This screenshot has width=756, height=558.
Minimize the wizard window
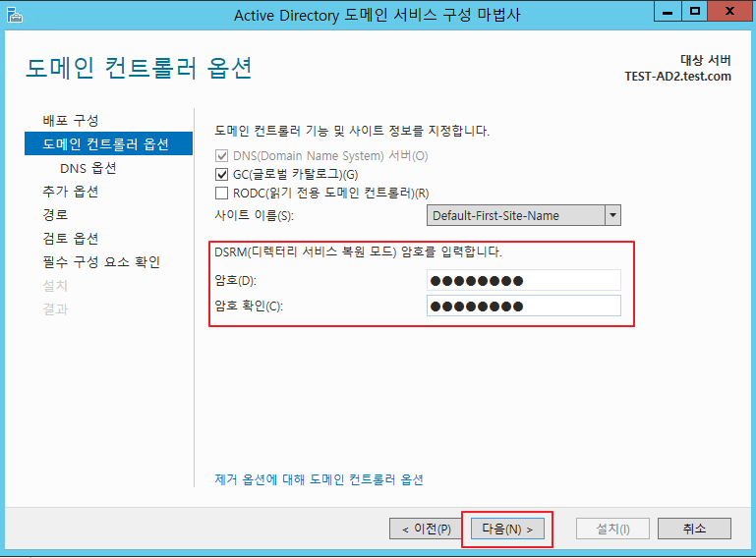(668, 12)
